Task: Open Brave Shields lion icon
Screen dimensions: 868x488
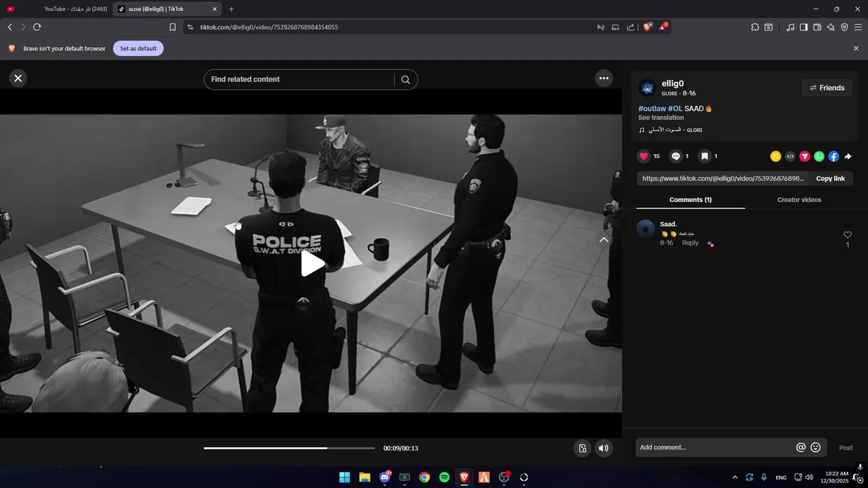Action: coord(648,27)
